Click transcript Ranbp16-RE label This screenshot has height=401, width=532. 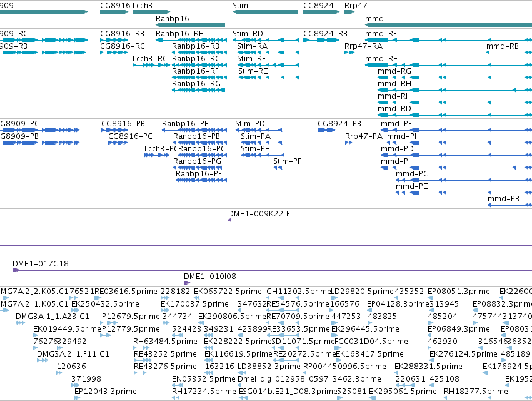[179, 34]
